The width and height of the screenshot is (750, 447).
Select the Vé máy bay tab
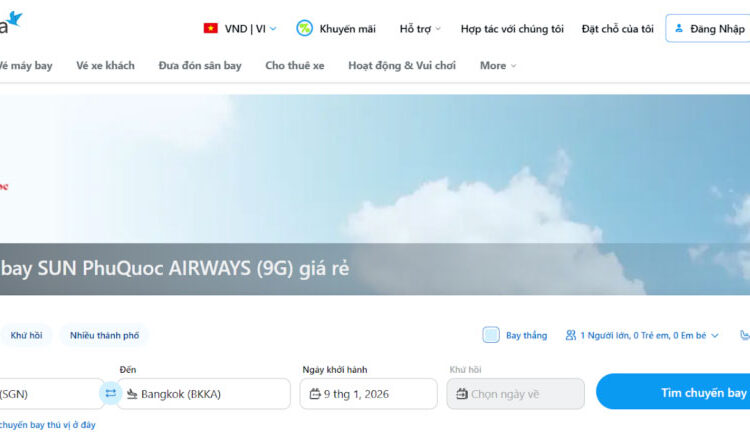click(x=25, y=65)
